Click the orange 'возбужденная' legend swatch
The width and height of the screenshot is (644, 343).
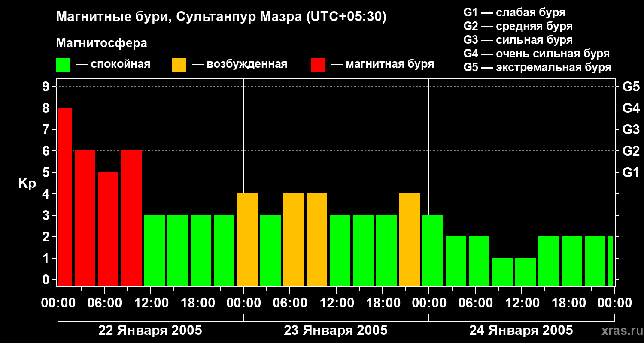[x=179, y=65]
